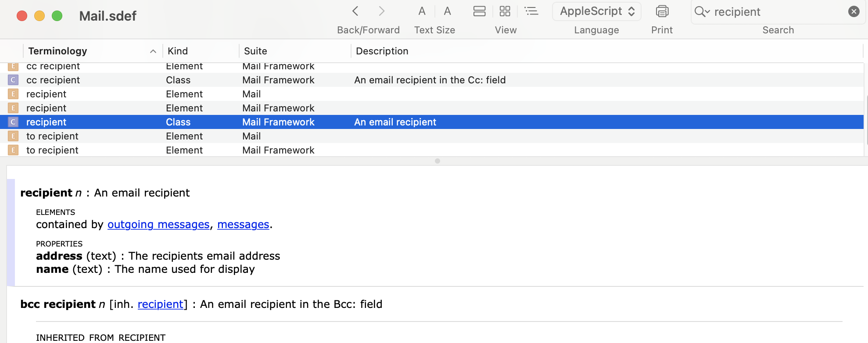Decrease text size with small A
Viewport: 868px width, 343px height.
[422, 11]
